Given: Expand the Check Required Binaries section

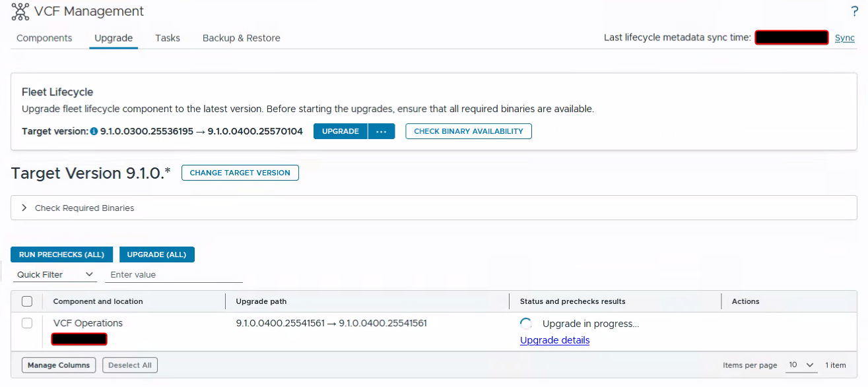Looking at the screenshot, I should click(434, 208).
